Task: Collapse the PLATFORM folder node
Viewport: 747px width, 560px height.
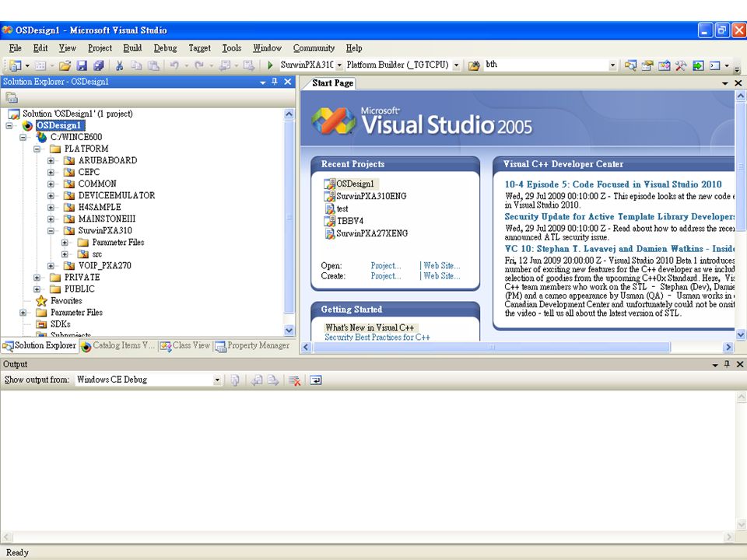Action: coord(37,149)
